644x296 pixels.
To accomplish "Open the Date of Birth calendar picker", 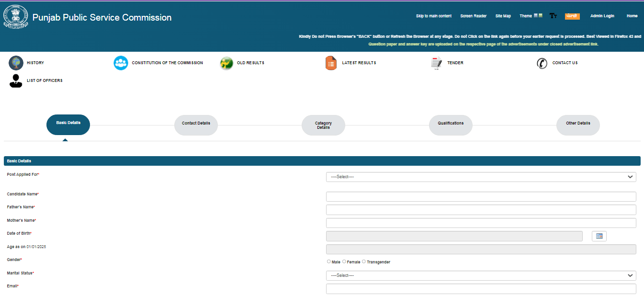I will (599, 236).
